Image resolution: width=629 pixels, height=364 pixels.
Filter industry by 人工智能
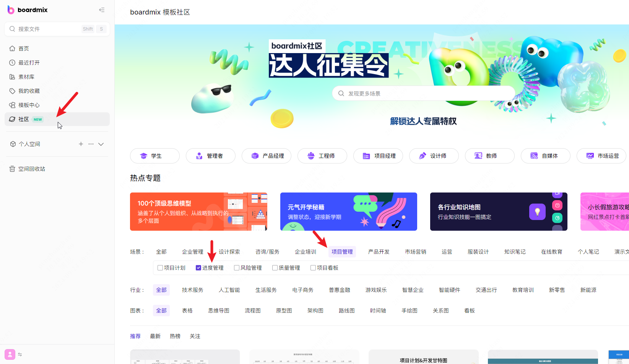tap(229, 290)
